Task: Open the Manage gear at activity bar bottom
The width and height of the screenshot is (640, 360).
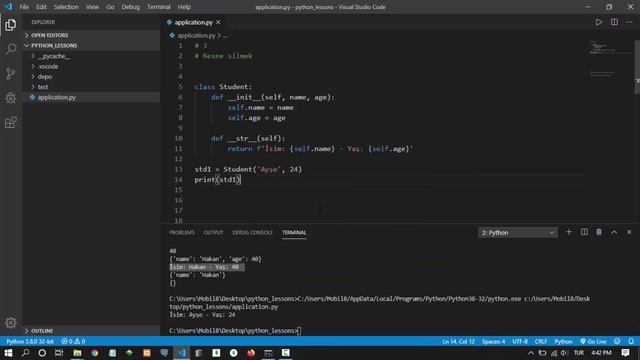Action: click(11, 323)
